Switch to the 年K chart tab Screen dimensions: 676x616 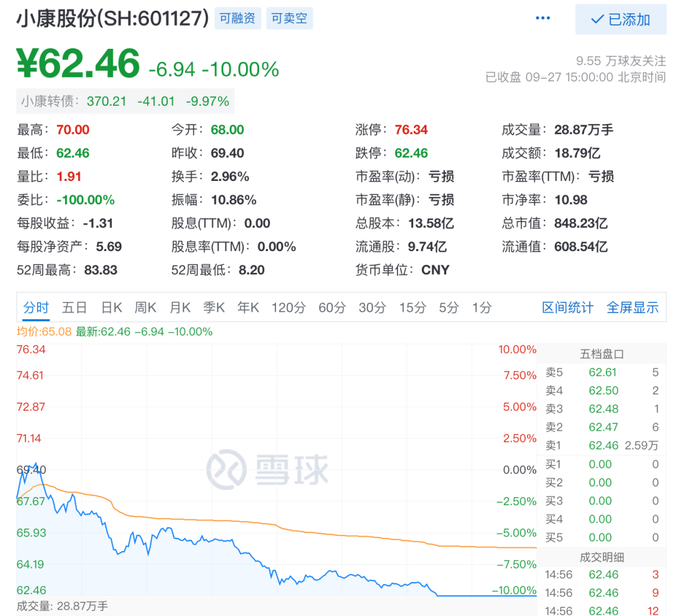[x=248, y=308]
